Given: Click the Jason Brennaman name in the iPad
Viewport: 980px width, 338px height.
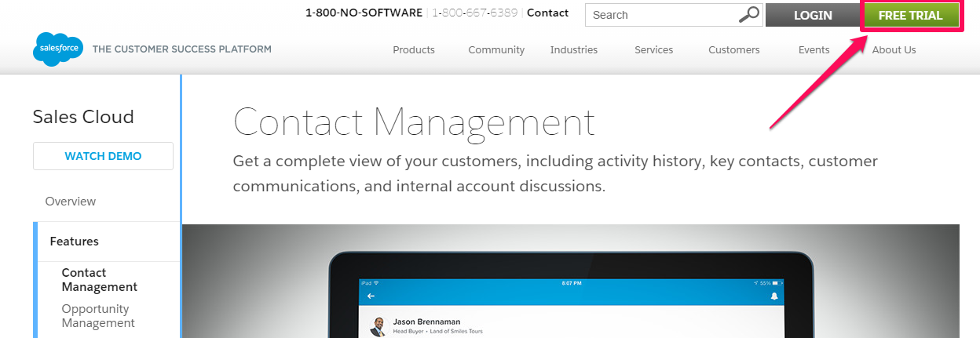Looking at the screenshot, I should pyautogui.click(x=426, y=322).
